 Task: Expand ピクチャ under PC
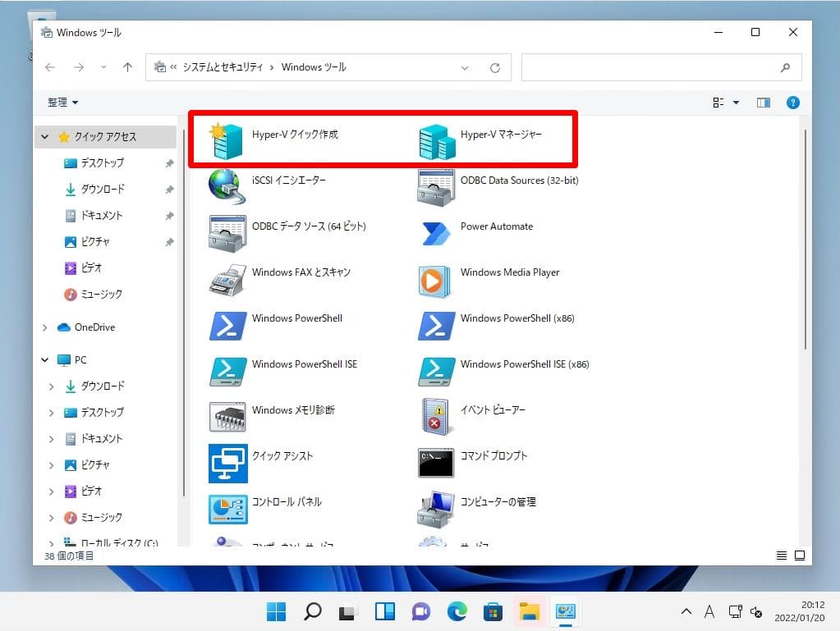52,465
